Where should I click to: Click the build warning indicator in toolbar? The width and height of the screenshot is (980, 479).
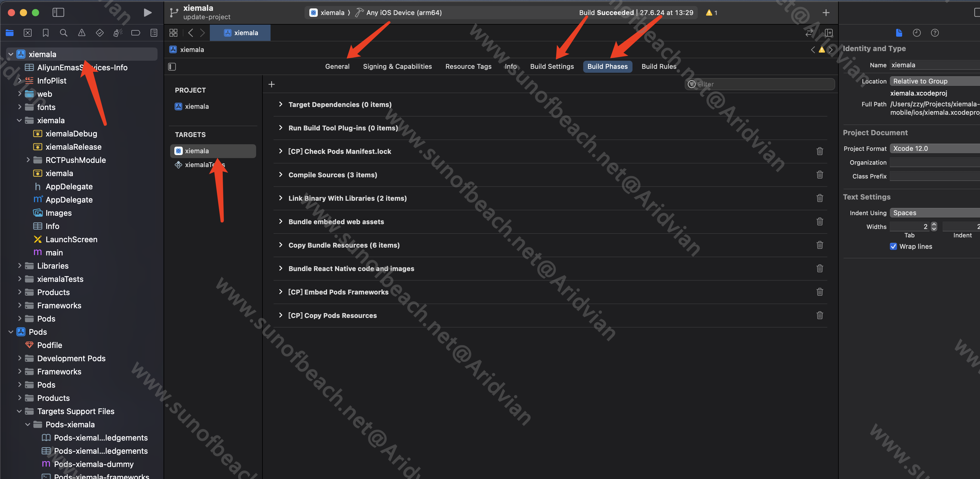click(712, 13)
